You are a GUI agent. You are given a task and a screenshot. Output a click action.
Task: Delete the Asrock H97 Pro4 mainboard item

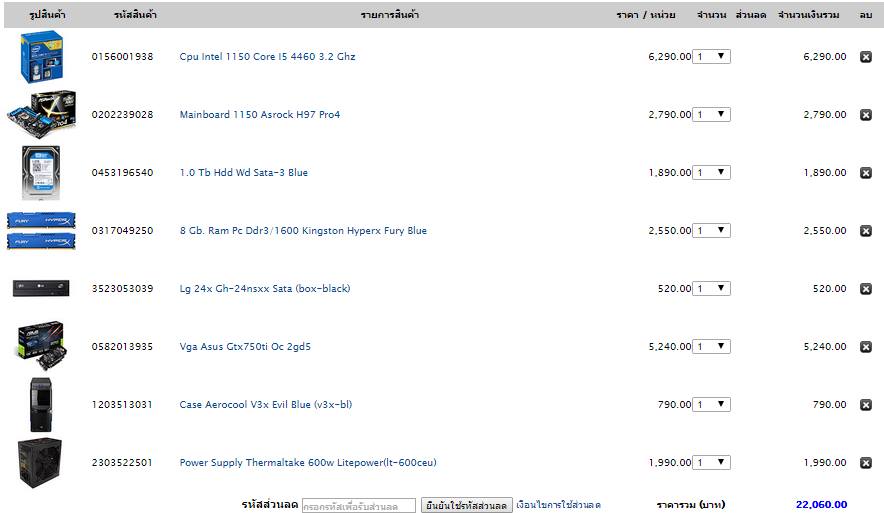[x=866, y=115]
